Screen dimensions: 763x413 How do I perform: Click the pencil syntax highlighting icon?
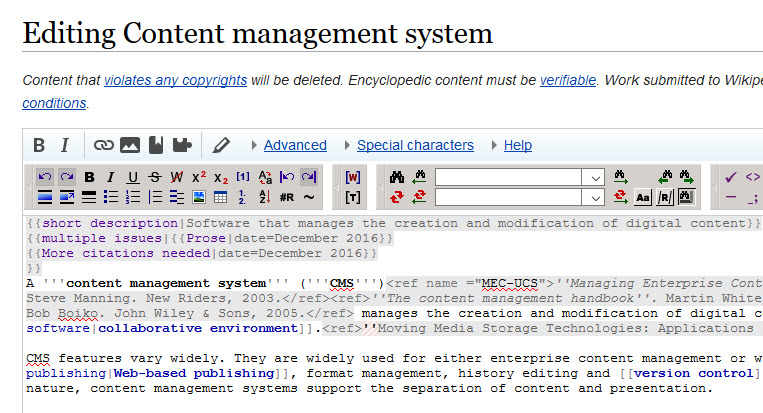coord(221,145)
